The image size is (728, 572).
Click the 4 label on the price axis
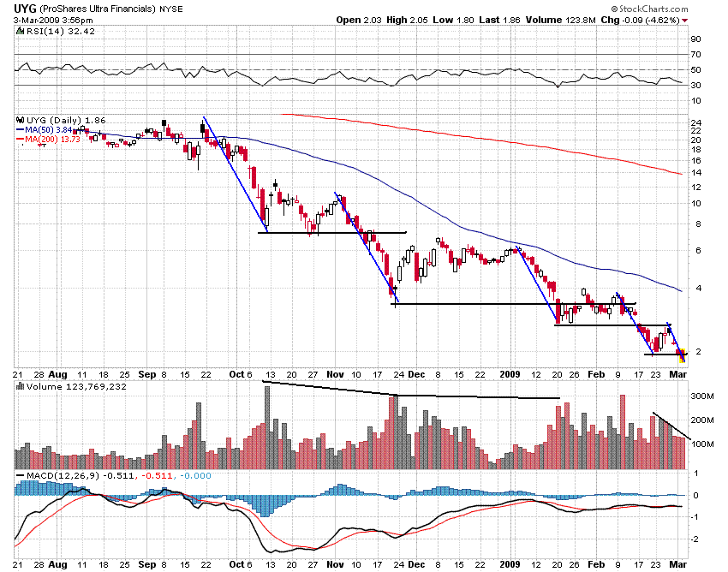point(698,289)
